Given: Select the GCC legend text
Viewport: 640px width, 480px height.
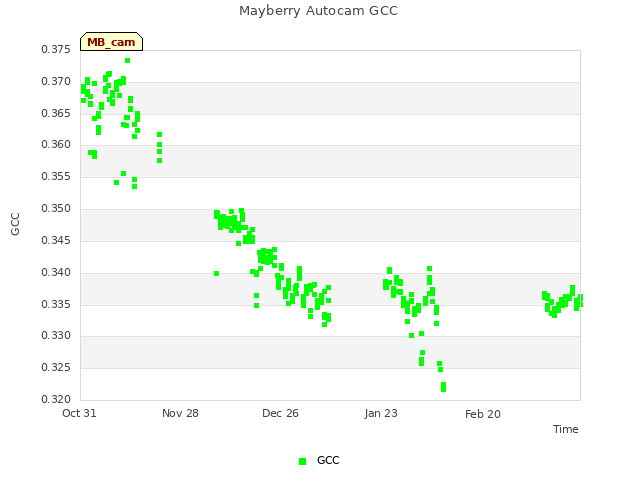Looking at the screenshot, I should (328, 460).
